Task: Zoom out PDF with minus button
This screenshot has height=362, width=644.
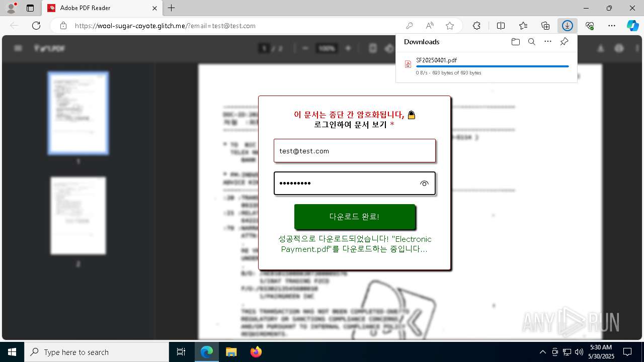Action: click(305, 48)
